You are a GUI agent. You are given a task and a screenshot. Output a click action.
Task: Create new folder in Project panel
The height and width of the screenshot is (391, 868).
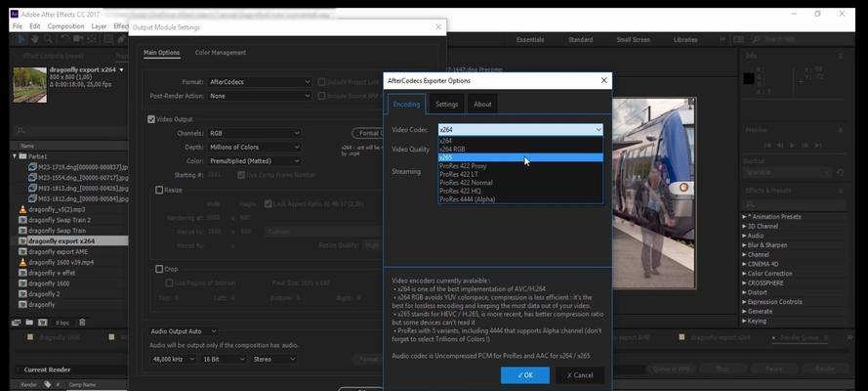[x=28, y=323]
